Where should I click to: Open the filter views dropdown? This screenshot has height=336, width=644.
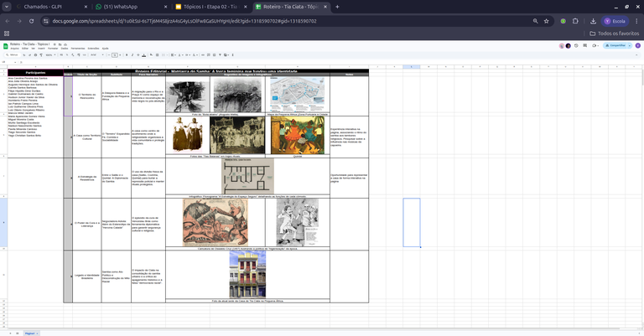pos(226,55)
